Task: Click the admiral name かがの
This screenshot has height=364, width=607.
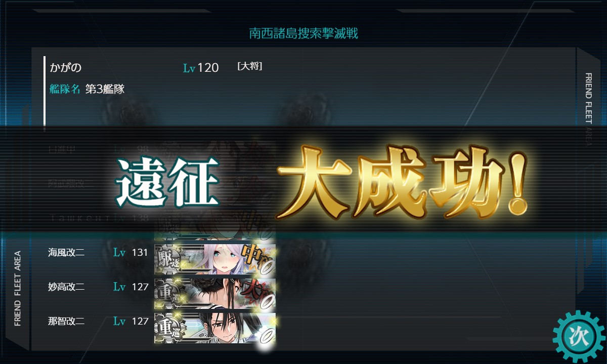Action: coord(66,67)
